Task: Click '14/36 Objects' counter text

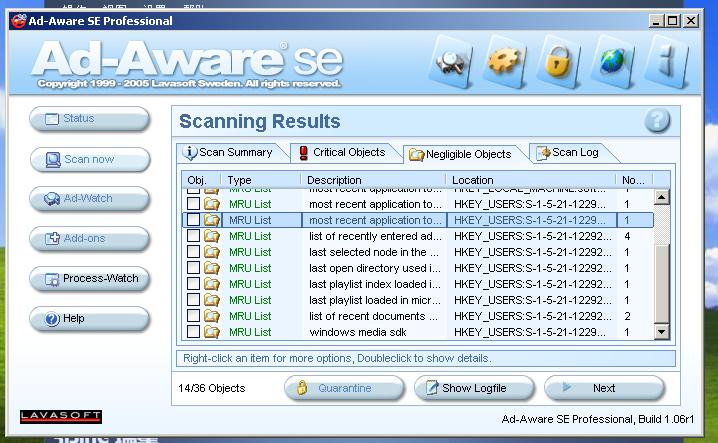Action: [212, 388]
